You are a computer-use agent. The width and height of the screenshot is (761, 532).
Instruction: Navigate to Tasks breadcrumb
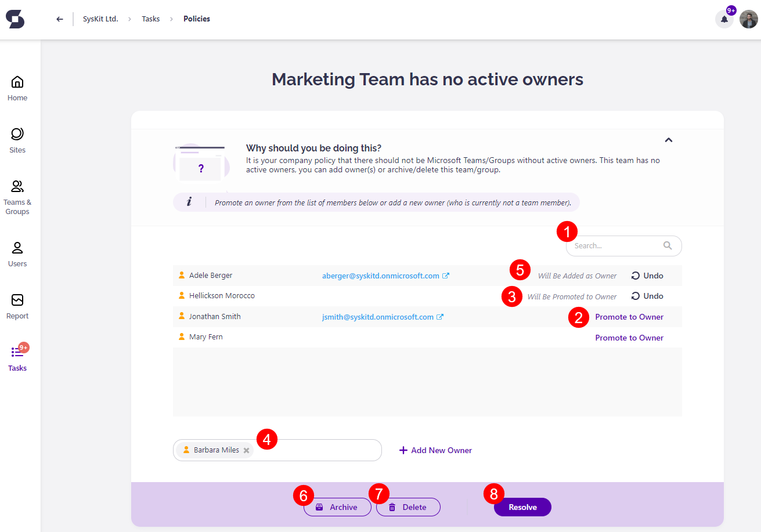(150, 19)
